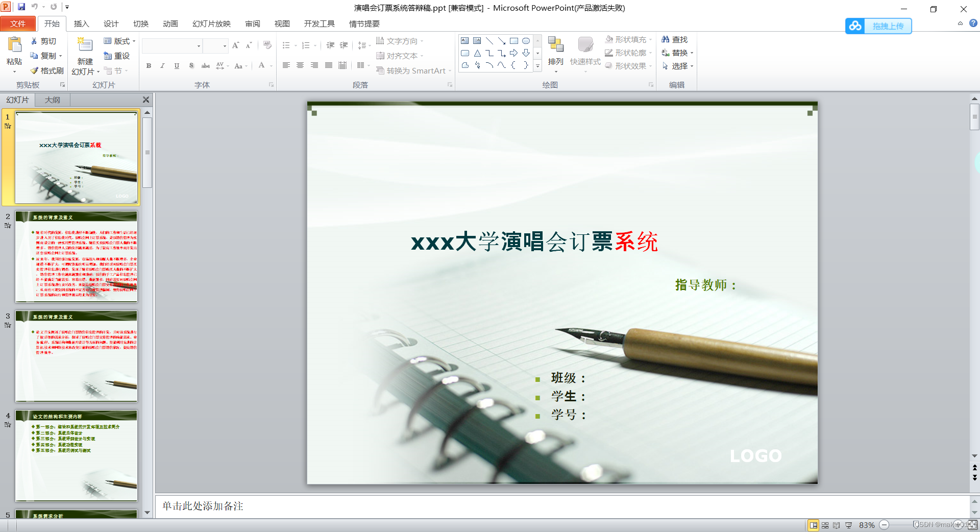The image size is (980, 532).
Task: Switch to the Transitions (切换) tab
Action: click(141, 23)
